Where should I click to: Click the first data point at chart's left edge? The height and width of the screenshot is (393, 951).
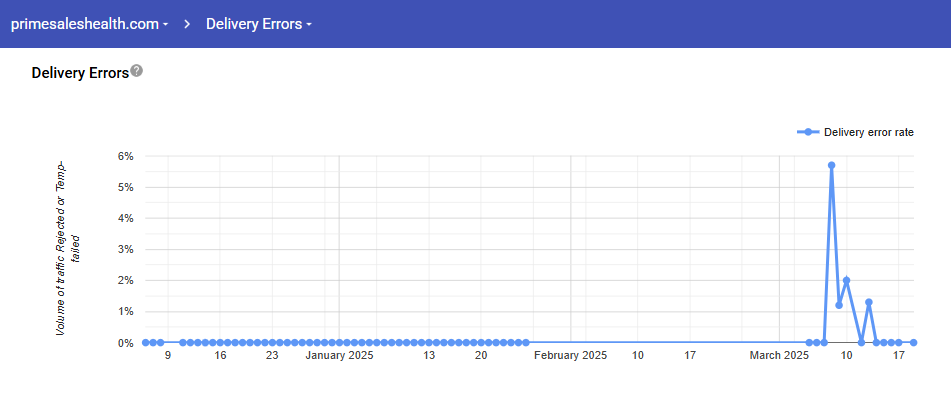[146, 343]
